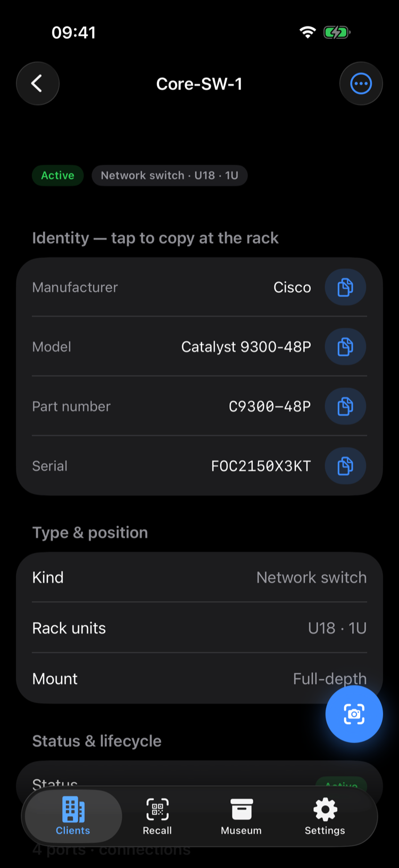The image size is (399, 868).
Task: Open the Mount Full-depth row
Action: tap(199, 678)
